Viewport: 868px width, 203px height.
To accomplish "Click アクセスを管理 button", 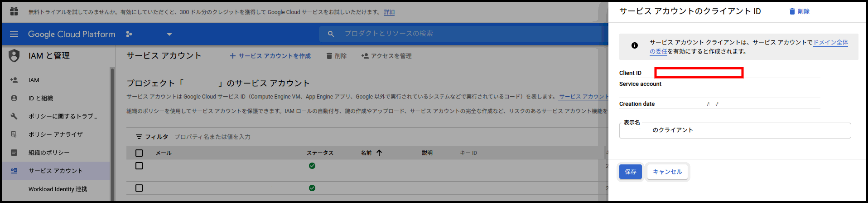I will (386, 56).
